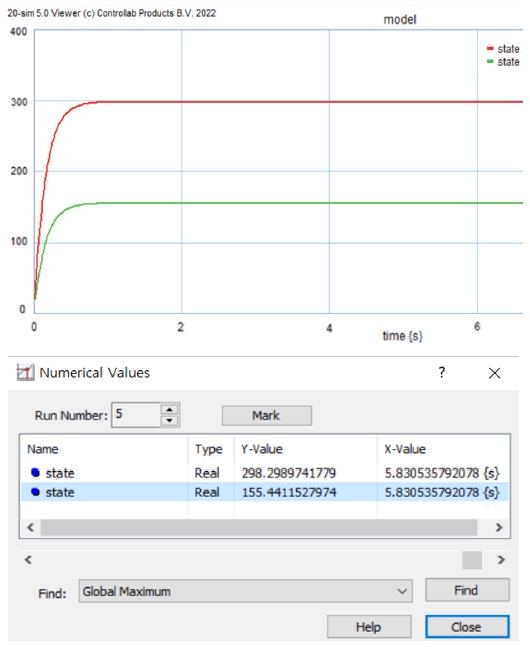Click table scrollbar right arrow

(x=499, y=527)
